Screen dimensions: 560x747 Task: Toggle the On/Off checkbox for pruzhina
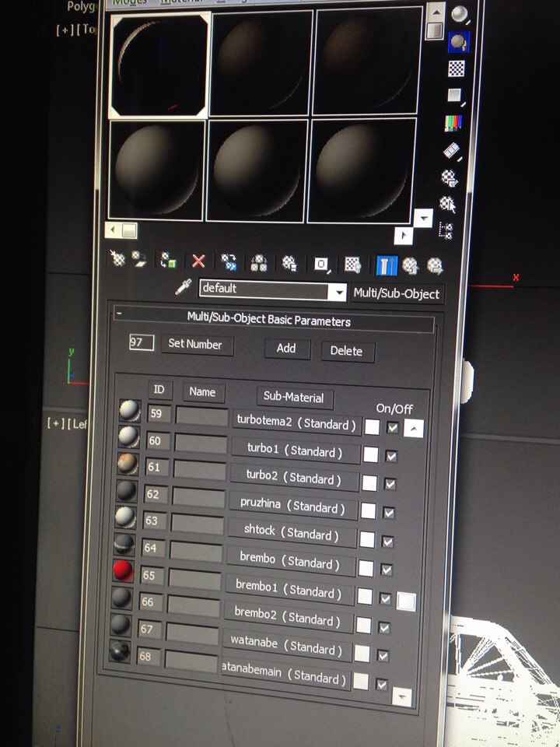pyautogui.click(x=389, y=513)
